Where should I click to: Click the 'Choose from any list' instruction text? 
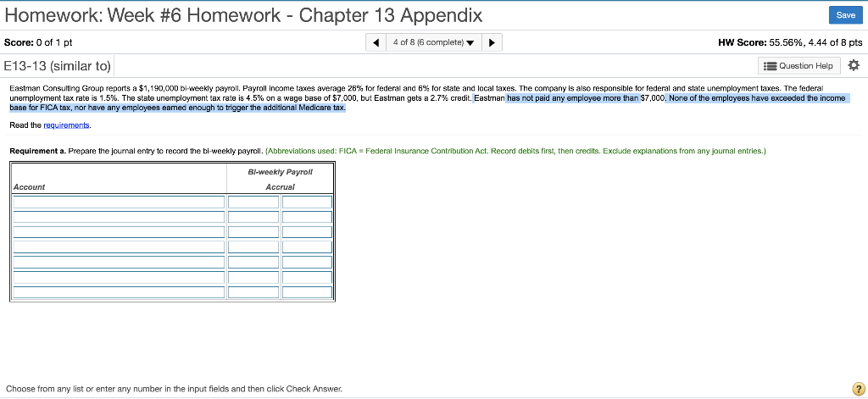[x=175, y=389]
